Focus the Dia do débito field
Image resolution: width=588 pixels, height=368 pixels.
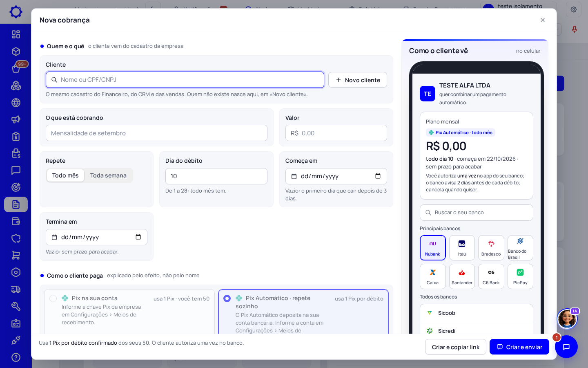click(x=216, y=176)
